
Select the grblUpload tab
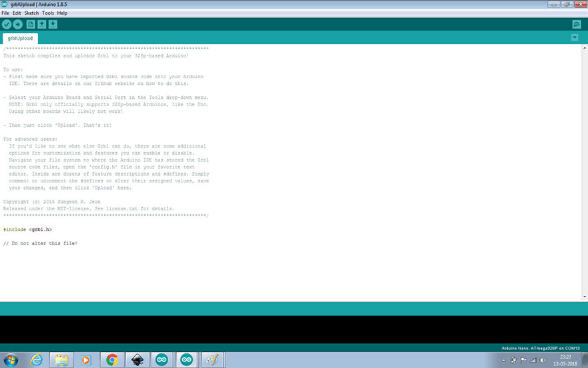pos(20,38)
